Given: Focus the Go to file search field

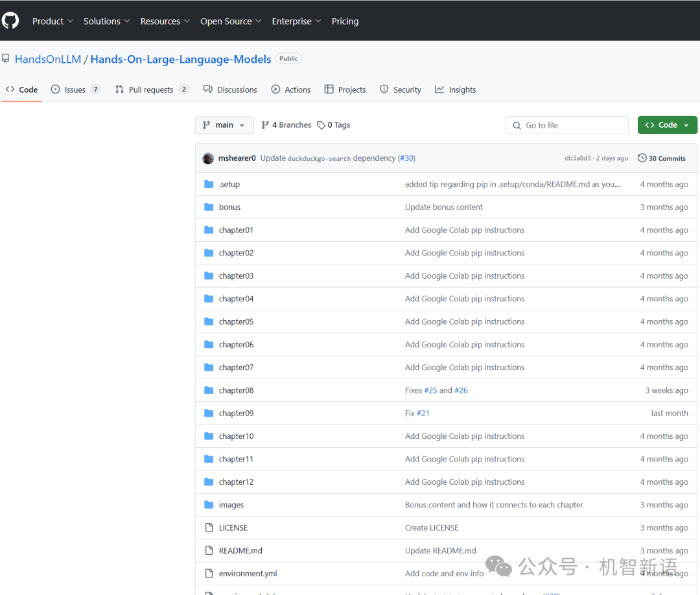Looking at the screenshot, I should 567,125.
